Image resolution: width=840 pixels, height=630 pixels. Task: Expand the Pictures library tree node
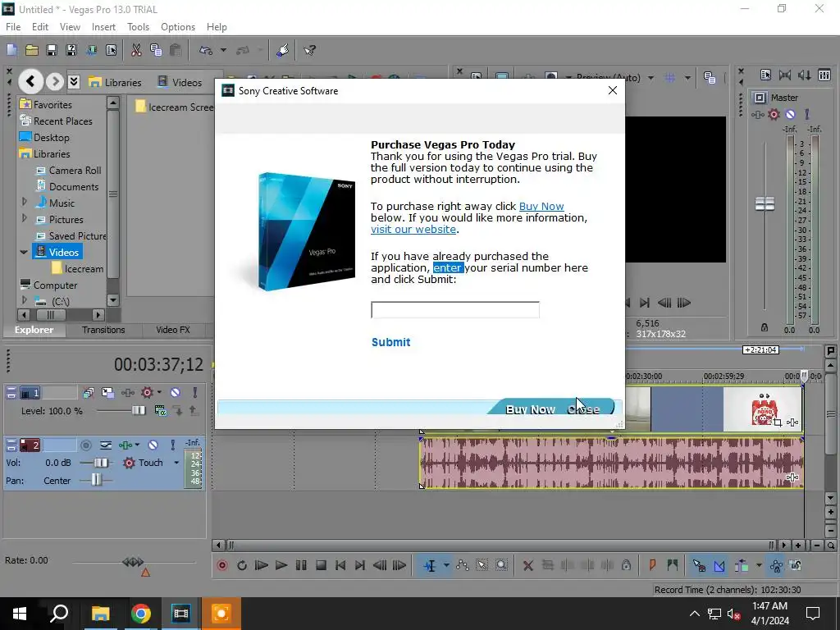(x=24, y=218)
